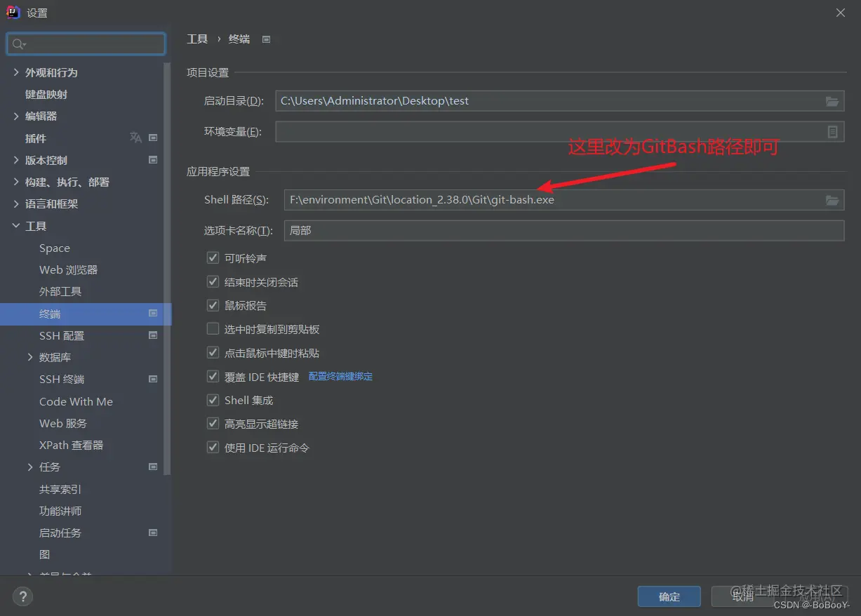The height and width of the screenshot is (616, 861).
Task: Click the 工具 breadcrumb
Action: [x=197, y=39]
